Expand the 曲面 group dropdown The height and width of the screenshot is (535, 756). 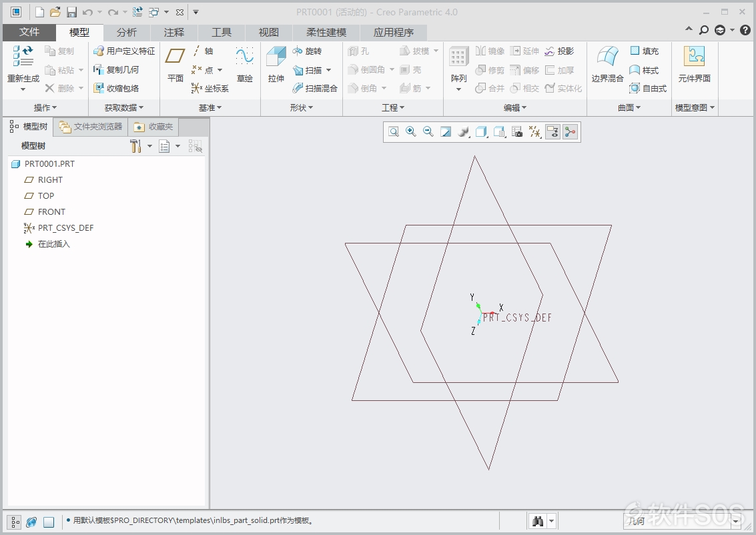629,107
